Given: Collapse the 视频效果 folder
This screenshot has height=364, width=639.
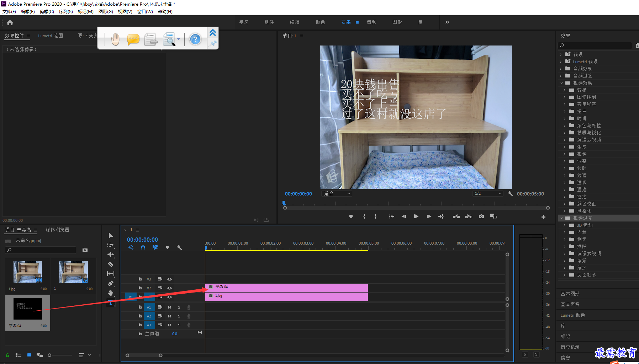Looking at the screenshot, I should (x=561, y=83).
